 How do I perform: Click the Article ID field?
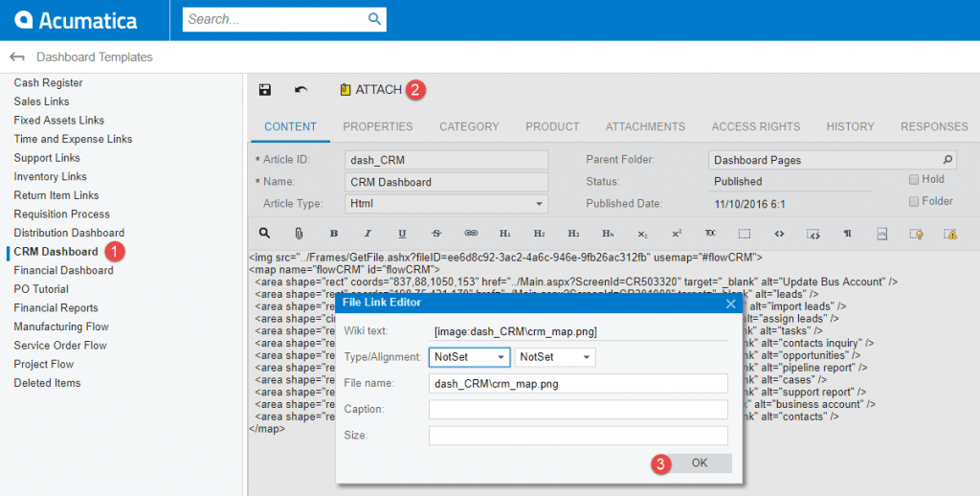[x=446, y=160]
